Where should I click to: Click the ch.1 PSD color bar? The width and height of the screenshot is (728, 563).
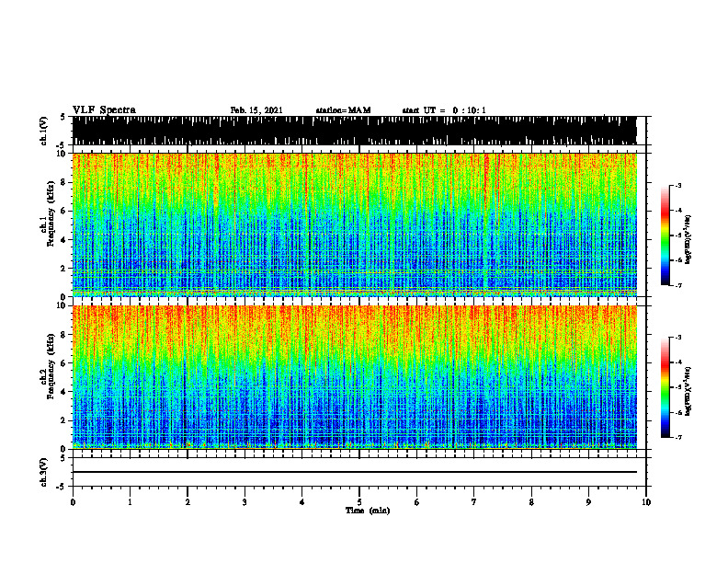665,236
